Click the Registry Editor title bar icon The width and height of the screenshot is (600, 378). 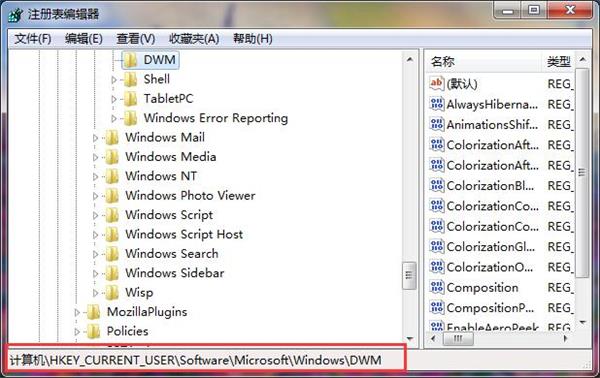(16, 15)
